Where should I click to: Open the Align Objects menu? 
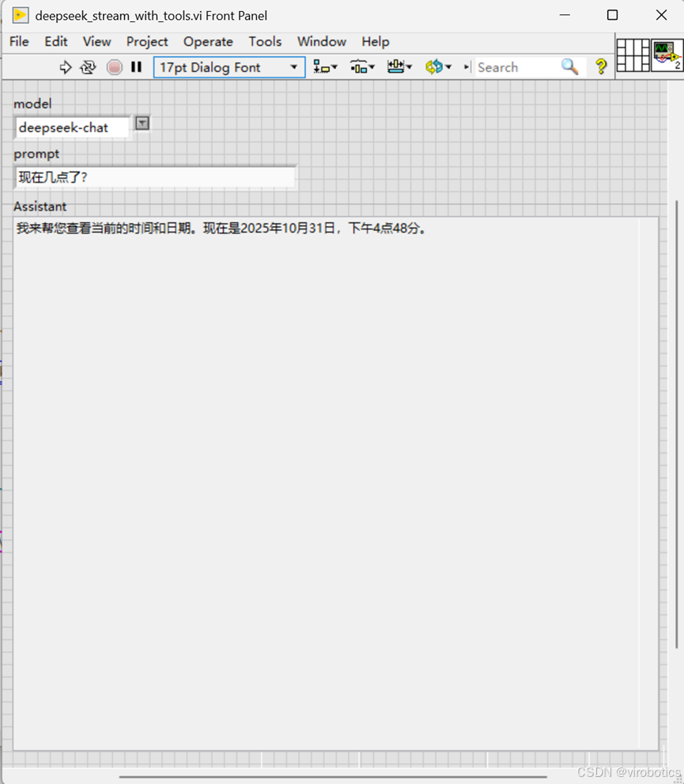click(x=325, y=66)
